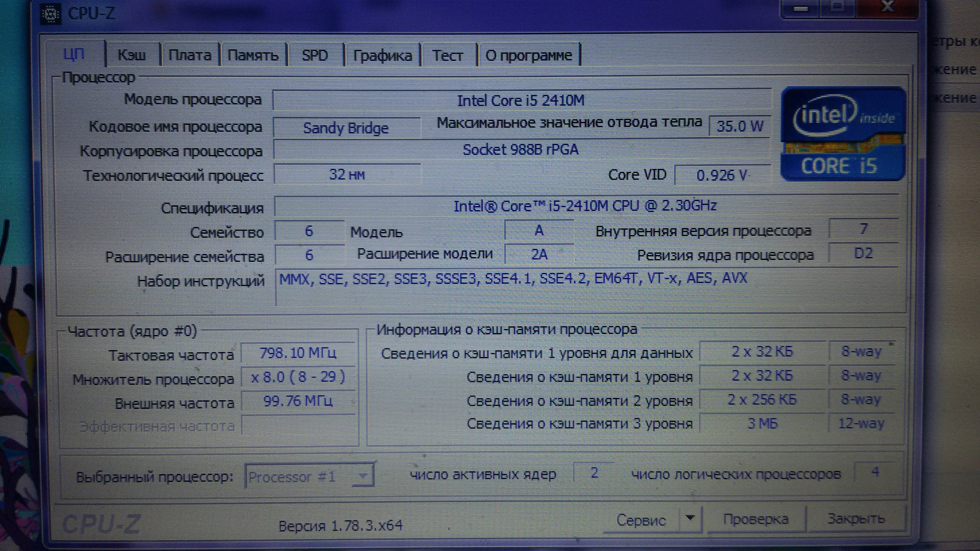Close CPU-Z with the title bar X

(887, 7)
